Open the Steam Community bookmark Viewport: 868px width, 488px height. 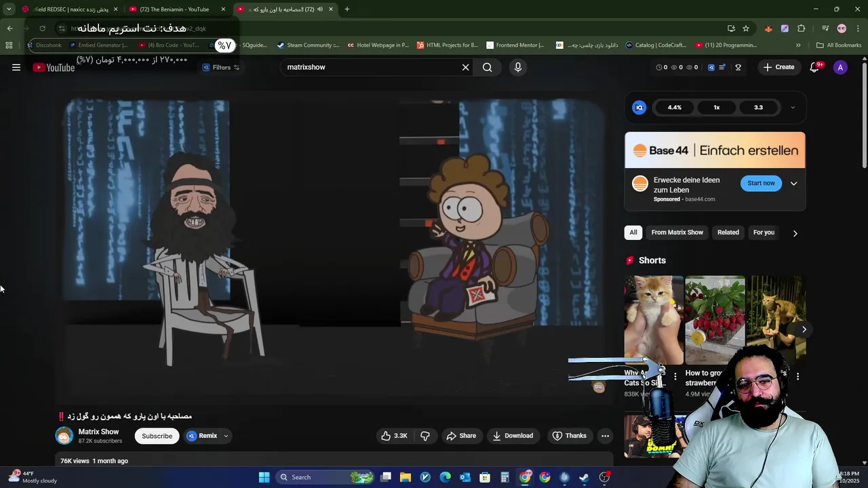(x=308, y=45)
